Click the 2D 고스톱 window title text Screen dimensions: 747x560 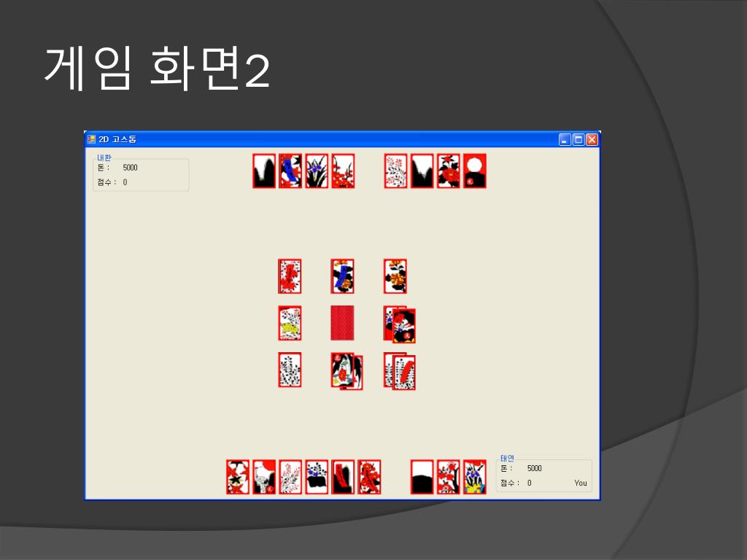pyautogui.click(x=117, y=139)
